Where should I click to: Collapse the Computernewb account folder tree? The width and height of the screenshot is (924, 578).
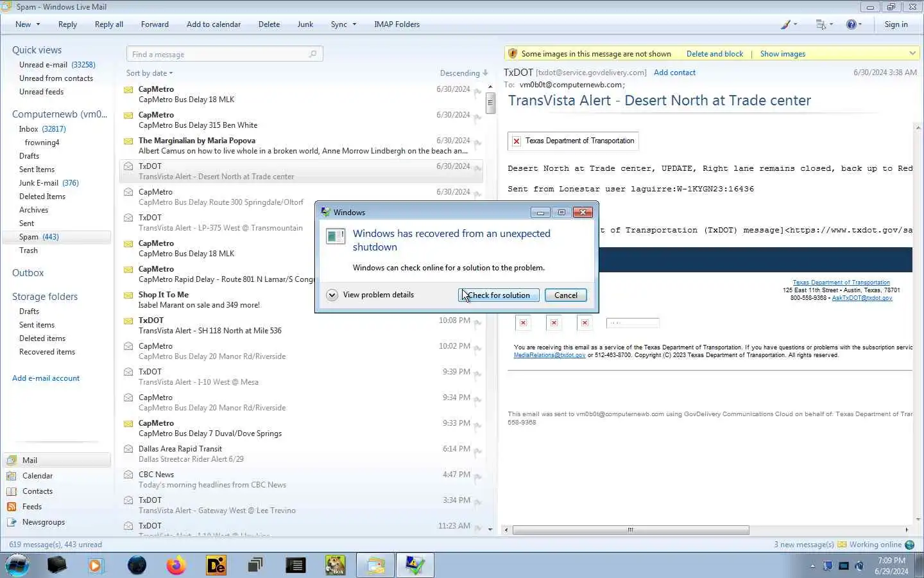(x=59, y=114)
